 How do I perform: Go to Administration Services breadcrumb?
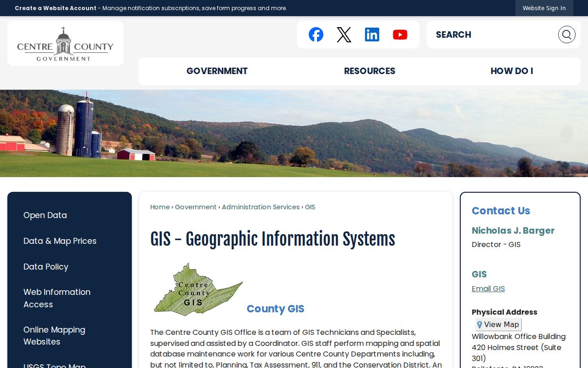pyautogui.click(x=260, y=207)
